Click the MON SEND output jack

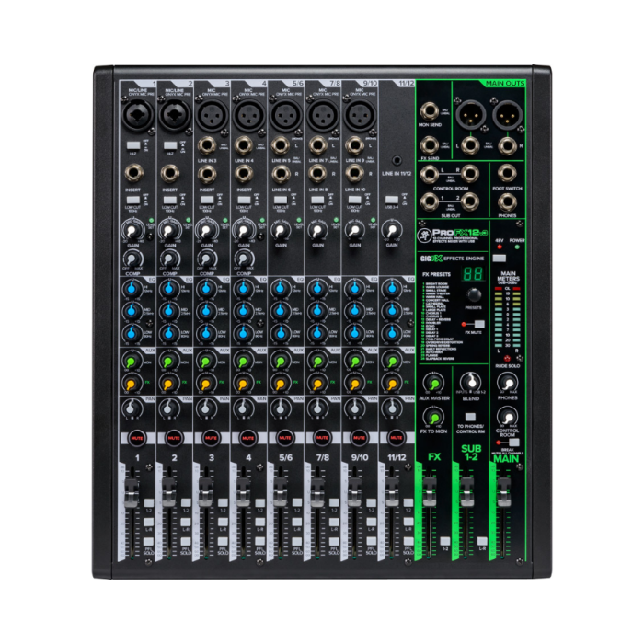pos(430,111)
